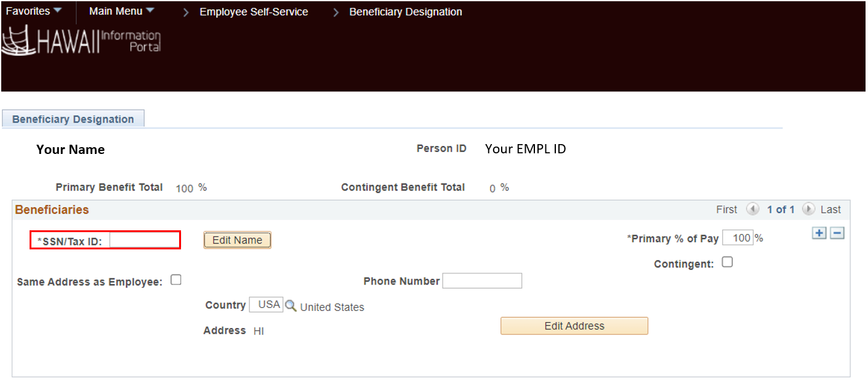
Task: Click Beneficiary Designation in breadcrumb
Action: pos(405,12)
